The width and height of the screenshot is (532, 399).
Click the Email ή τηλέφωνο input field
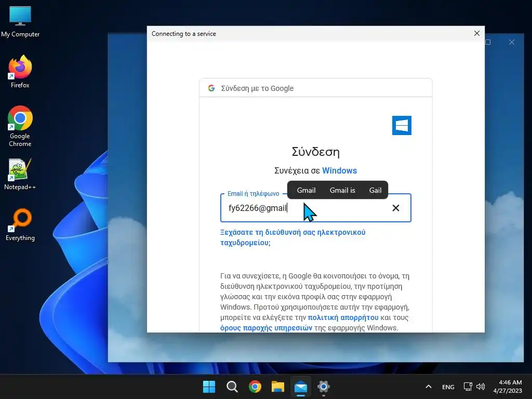[315, 208]
